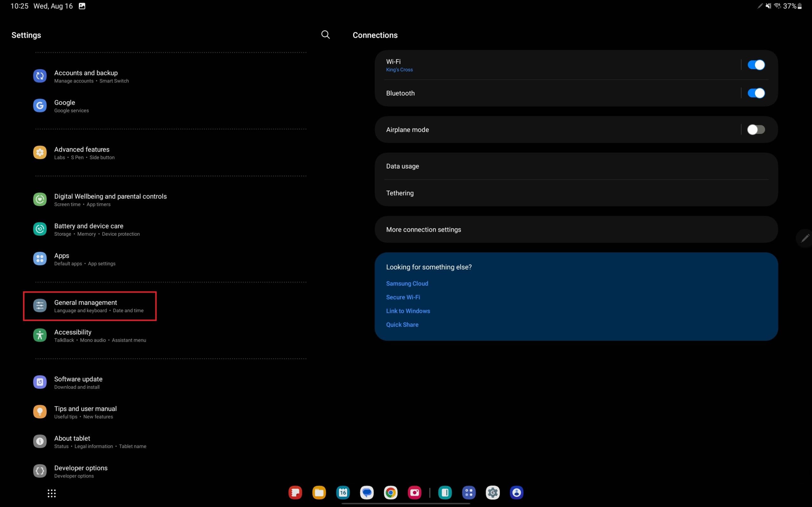Open More connection settings
This screenshot has height=507, width=812.
(x=576, y=229)
